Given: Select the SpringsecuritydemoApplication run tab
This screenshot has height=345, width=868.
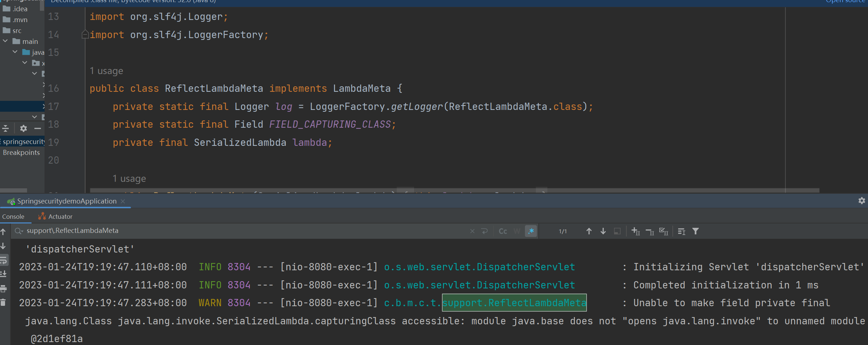Looking at the screenshot, I should coord(66,201).
